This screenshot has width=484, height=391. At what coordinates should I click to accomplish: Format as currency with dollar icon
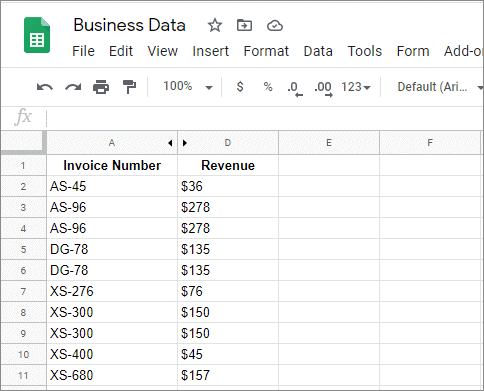pos(240,87)
